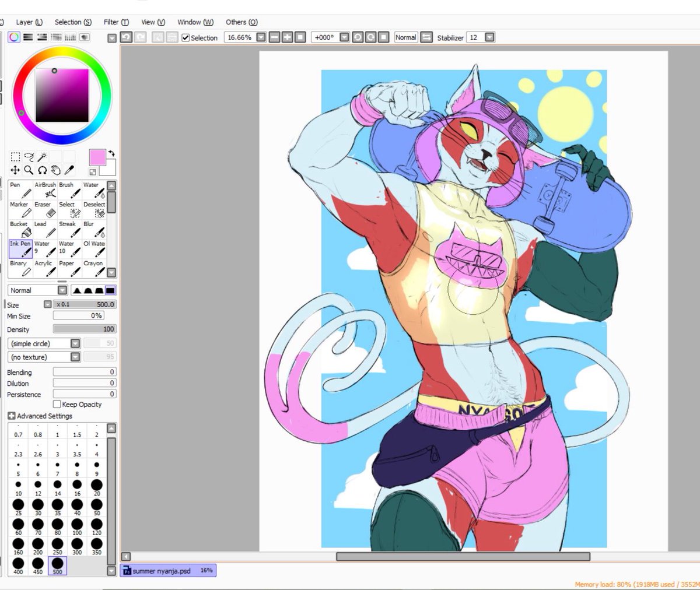
Task: Toggle the color mixer panel
Action: coord(56,37)
